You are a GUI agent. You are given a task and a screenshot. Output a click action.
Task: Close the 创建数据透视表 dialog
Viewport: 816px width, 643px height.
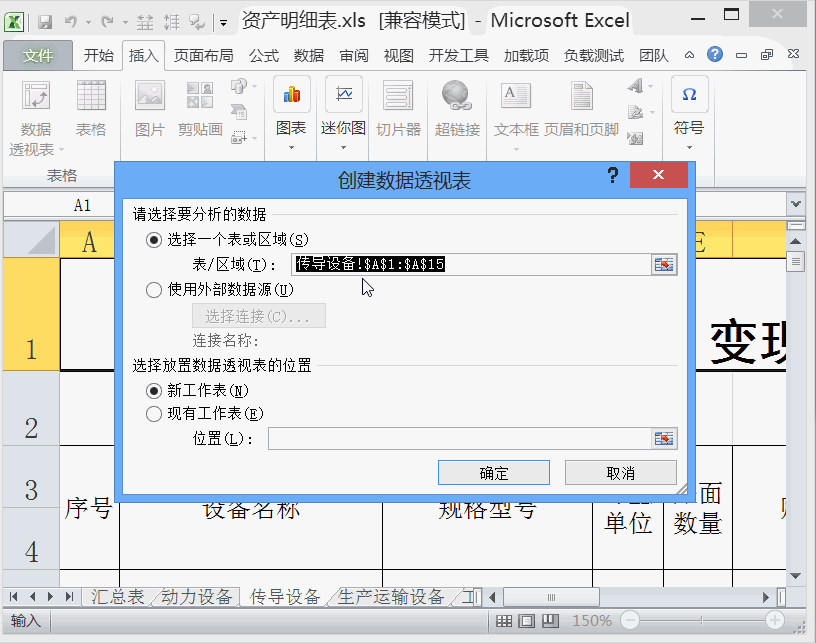coord(658,175)
